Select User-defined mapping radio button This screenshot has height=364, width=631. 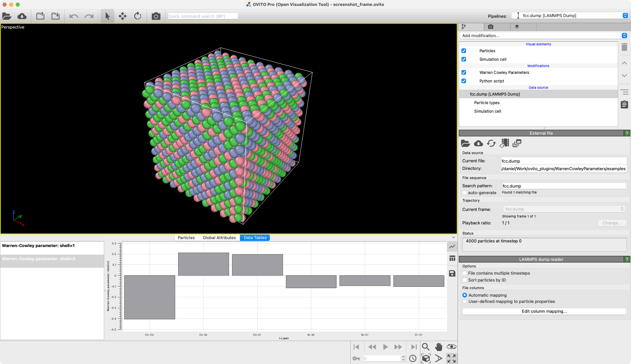click(465, 302)
